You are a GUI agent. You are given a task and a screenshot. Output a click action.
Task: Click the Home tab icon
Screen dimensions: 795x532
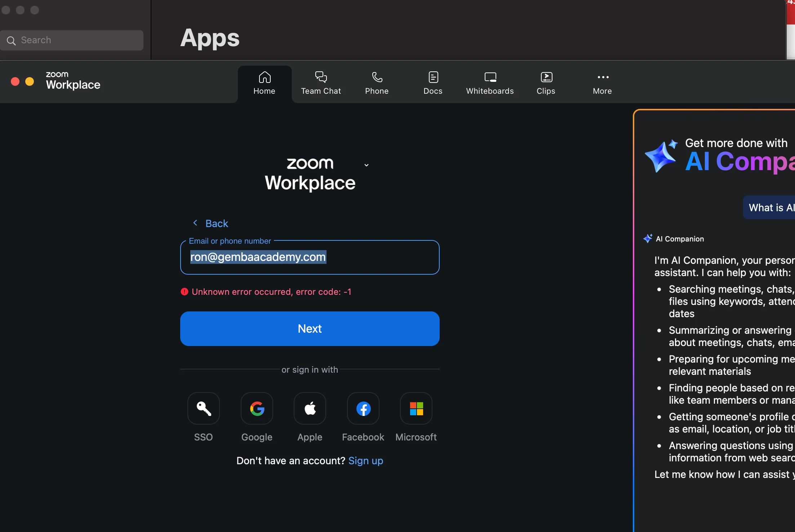pos(264,77)
